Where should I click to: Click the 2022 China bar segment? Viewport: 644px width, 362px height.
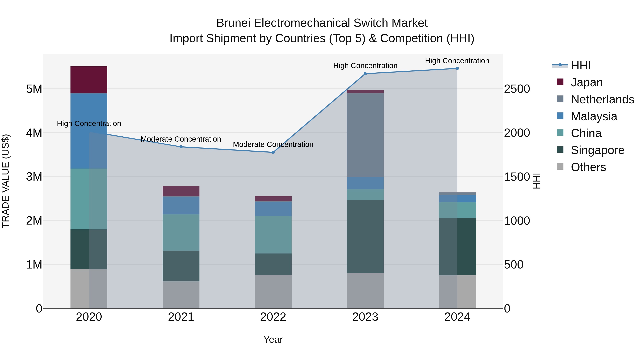pos(273,235)
